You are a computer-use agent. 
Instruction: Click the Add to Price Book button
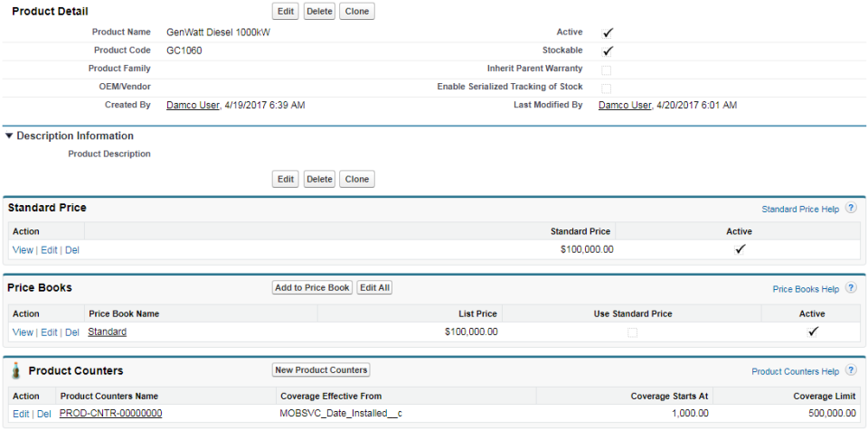(312, 287)
